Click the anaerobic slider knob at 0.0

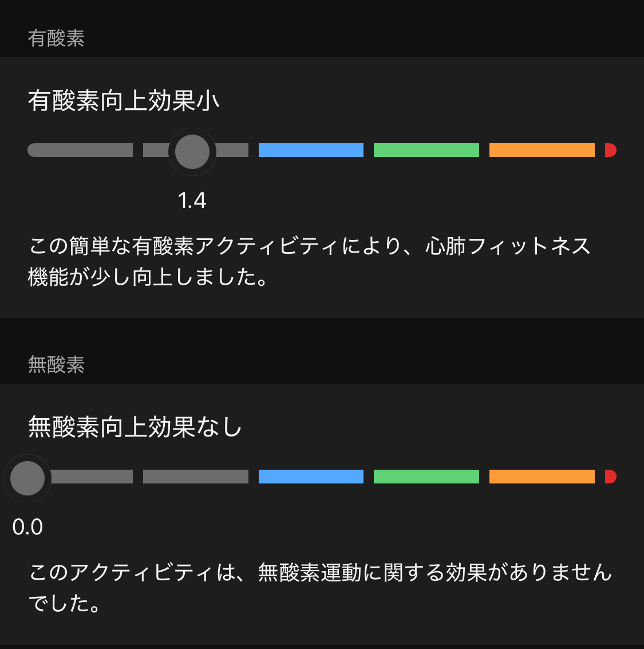point(27,478)
